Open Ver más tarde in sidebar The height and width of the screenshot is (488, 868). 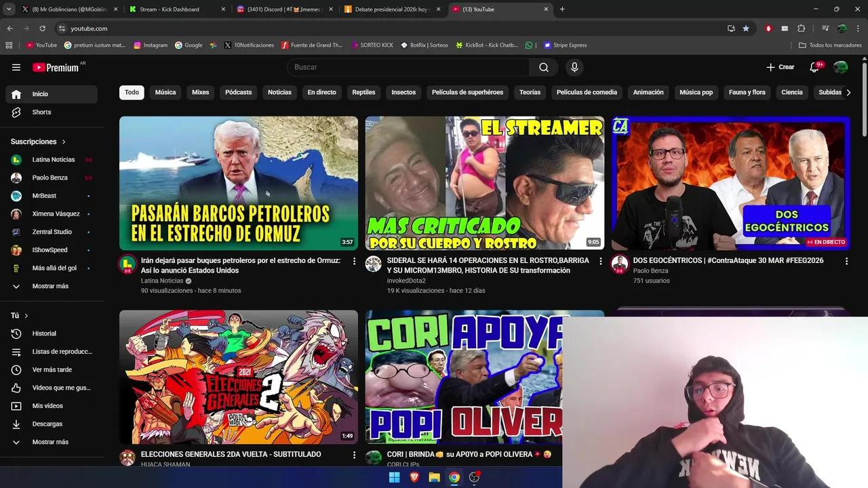pyautogui.click(x=52, y=369)
